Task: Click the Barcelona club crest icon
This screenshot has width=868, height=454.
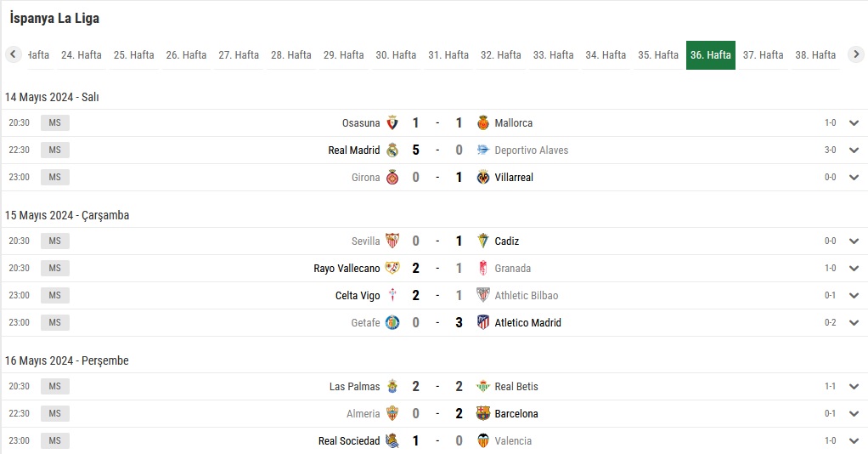Action: (483, 413)
